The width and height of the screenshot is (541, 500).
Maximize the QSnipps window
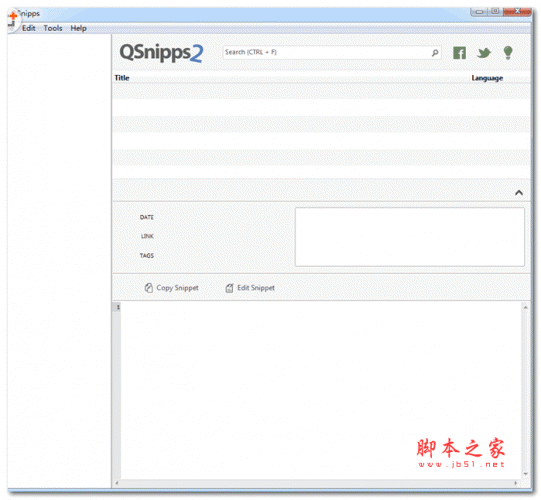[495, 11]
